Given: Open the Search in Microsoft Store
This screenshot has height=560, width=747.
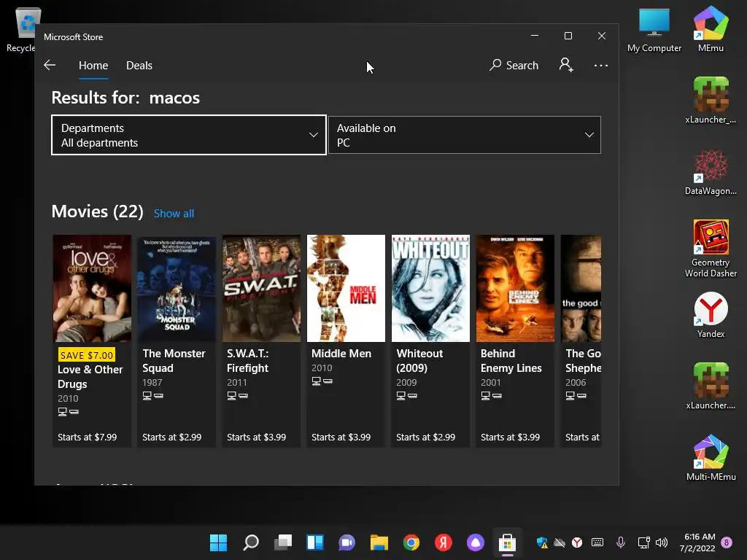Looking at the screenshot, I should (514, 65).
